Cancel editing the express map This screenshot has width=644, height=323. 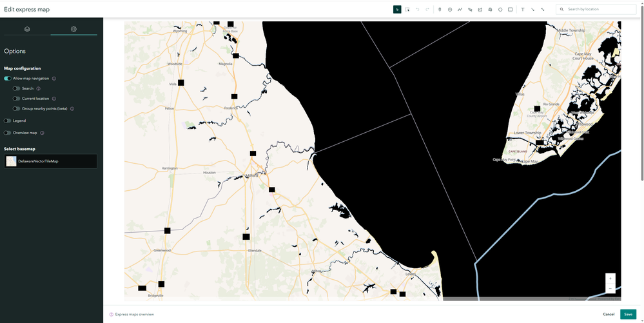click(609, 315)
